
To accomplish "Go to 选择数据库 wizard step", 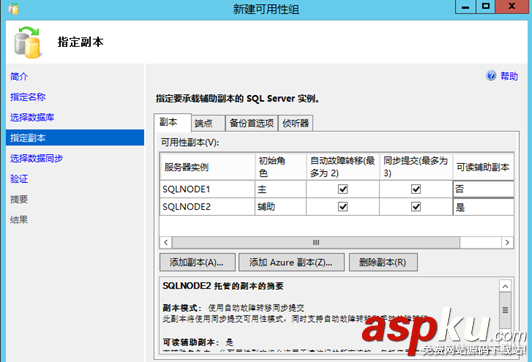I will coord(32,117).
